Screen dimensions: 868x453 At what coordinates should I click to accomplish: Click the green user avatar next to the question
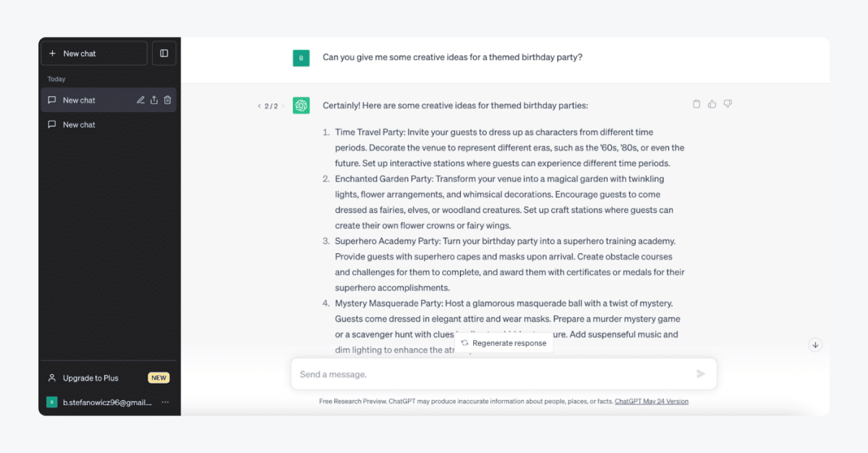pos(301,57)
